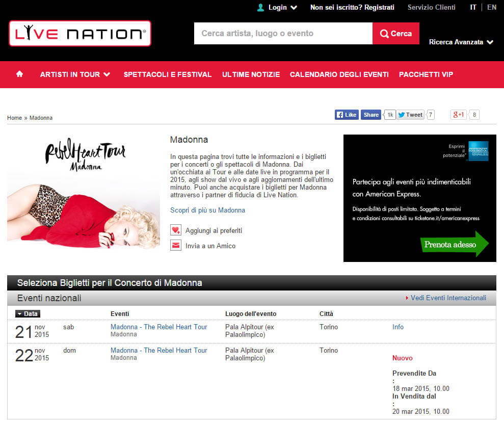
Task: Click the Eventi column header
Action: [x=120, y=313]
